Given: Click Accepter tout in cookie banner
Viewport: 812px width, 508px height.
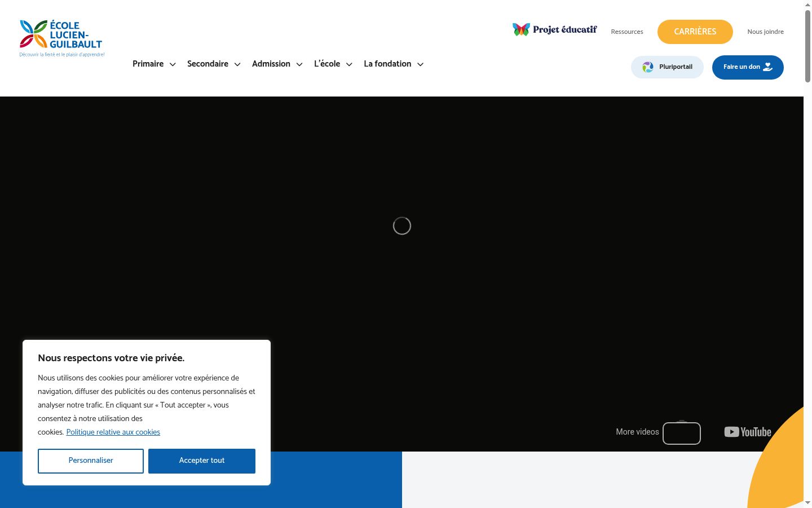Looking at the screenshot, I should pyautogui.click(x=202, y=461).
